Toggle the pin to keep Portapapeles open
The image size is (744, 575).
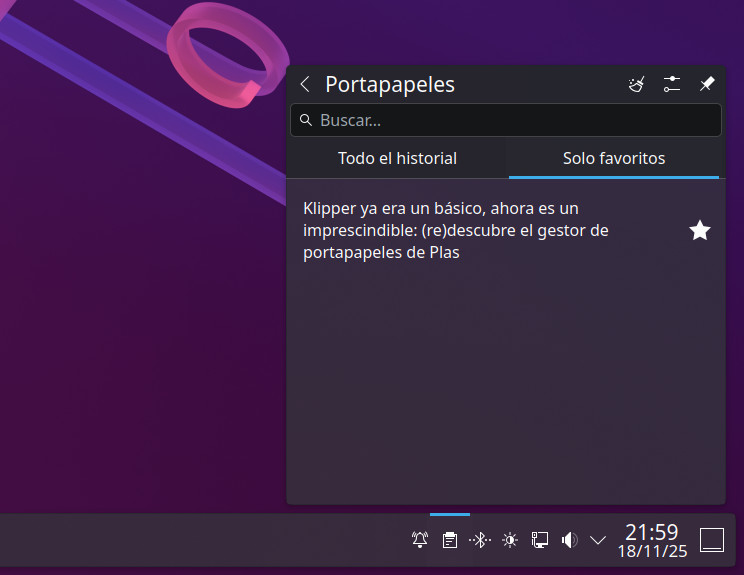(x=707, y=85)
